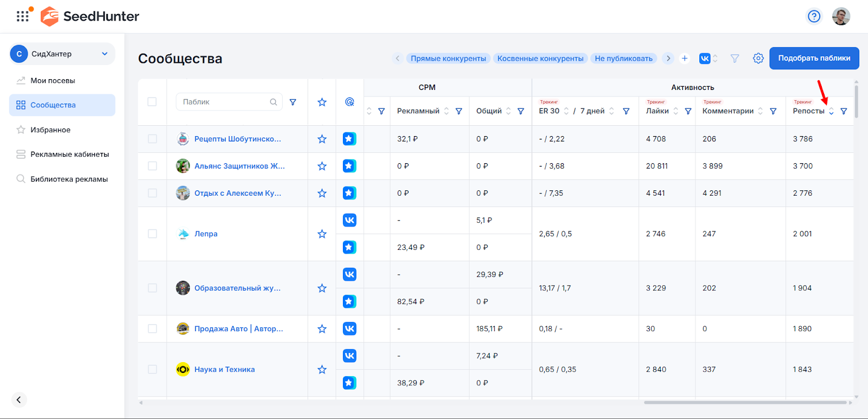868x419 pixels.
Task: Open Мои посевы in sidebar
Action: point(53,81)
